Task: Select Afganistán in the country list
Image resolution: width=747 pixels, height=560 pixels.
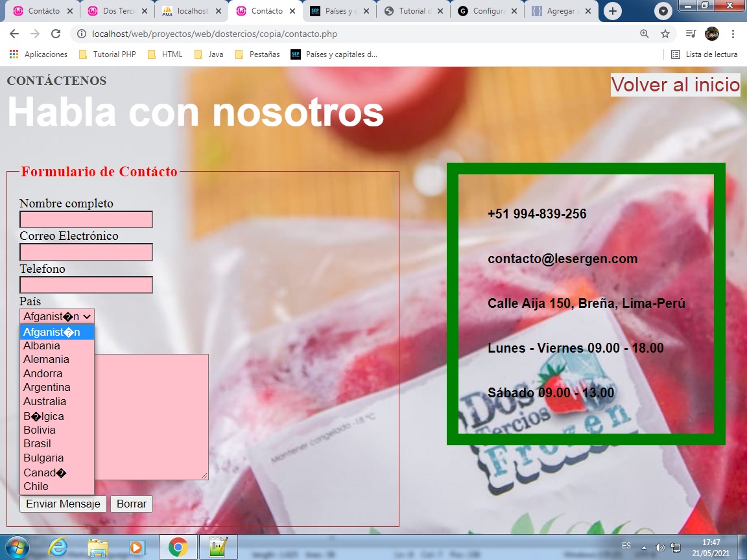Action: click(x=57, y=332)
